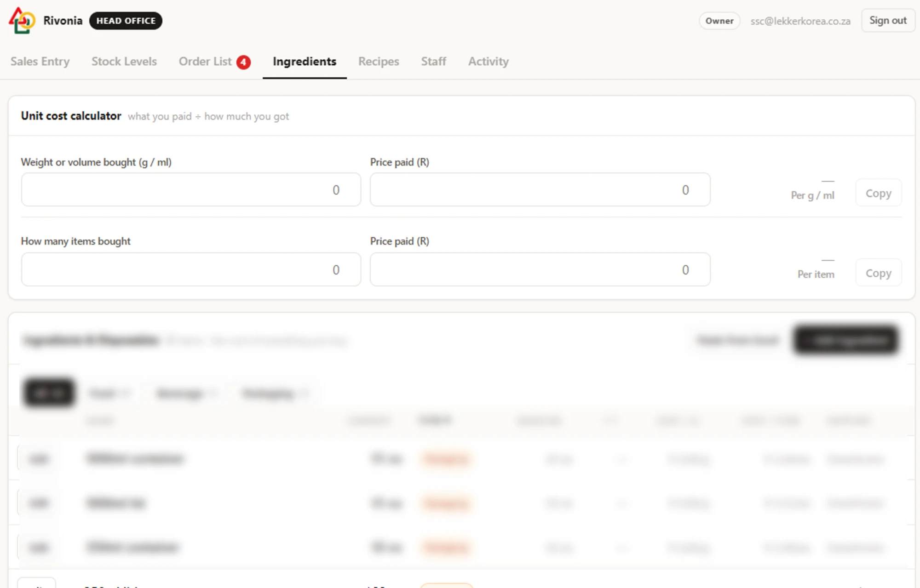920x588 pixels.
Task: Focus the How many items bought field
Action: [x=191, y=269]
